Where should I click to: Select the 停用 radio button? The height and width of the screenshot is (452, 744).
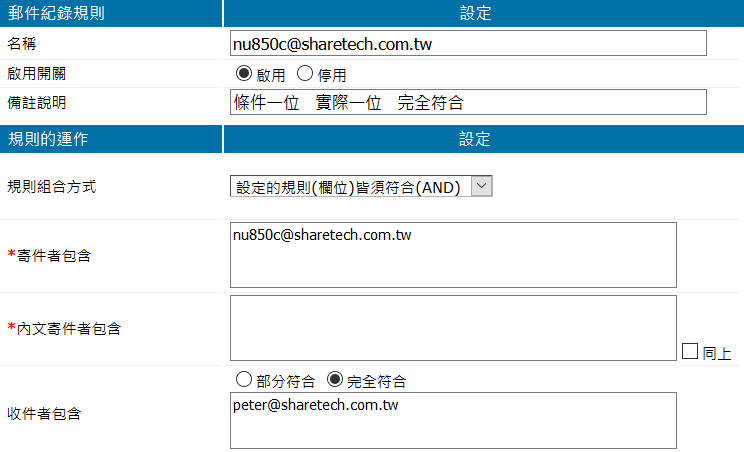click(306, 74)
